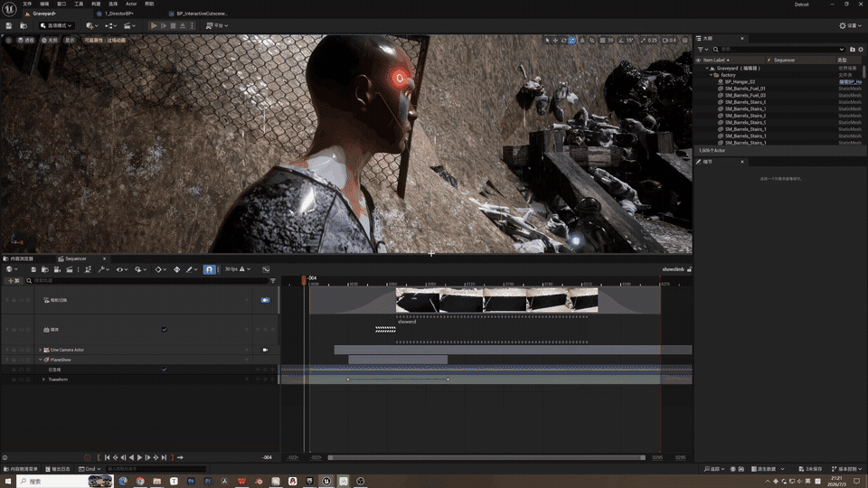Image resolution: width=868 pixels, height=488 pixels.
Task: Click the Settings button at top right
Action: (850, 25)
